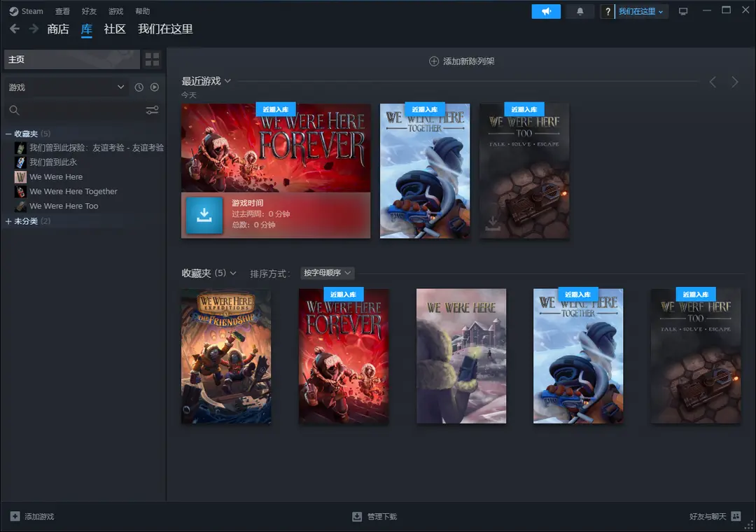Toggle the ready-to-play filter icon
Screen dimensions: 756x532
point(154,87)
